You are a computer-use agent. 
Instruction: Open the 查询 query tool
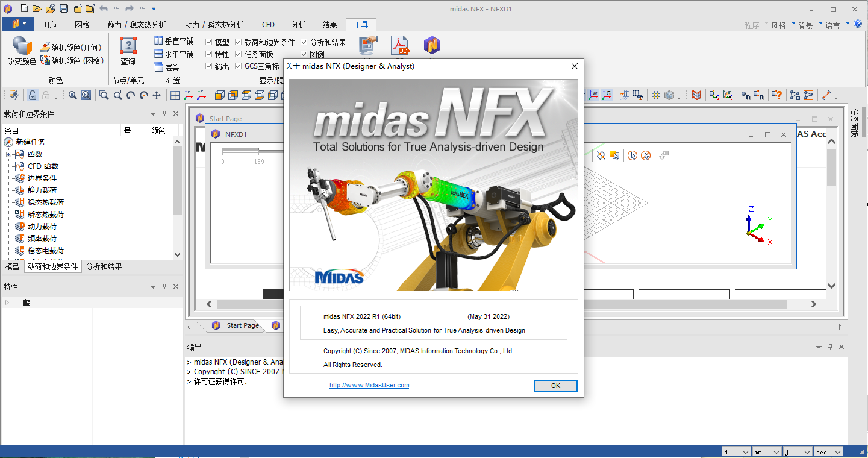[x=128, y=51]
